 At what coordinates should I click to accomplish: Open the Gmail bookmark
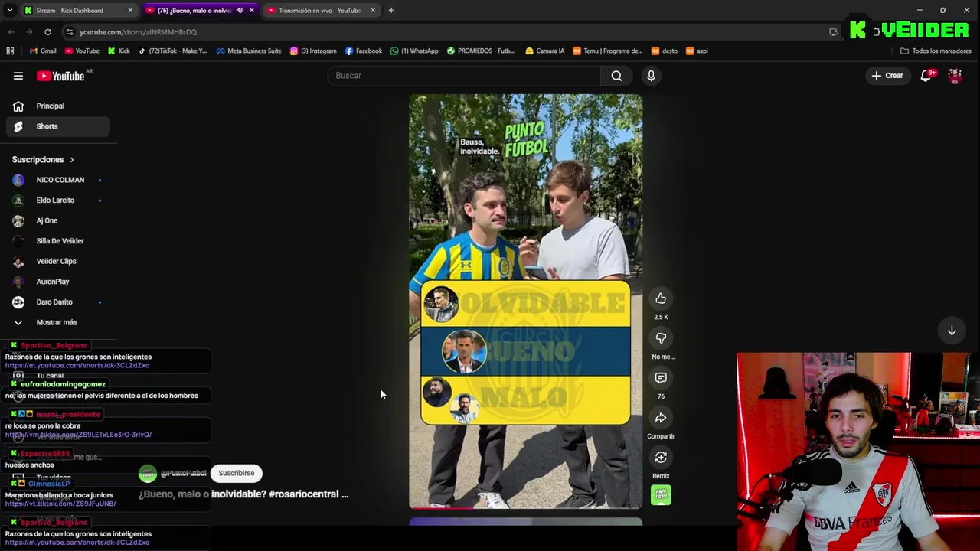(x=43, y=51)
